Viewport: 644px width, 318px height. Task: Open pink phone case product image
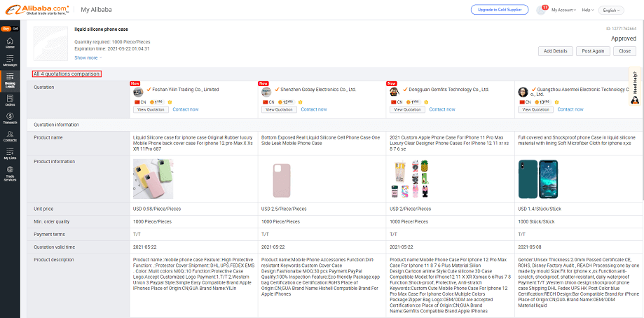(x=281, y=180)
